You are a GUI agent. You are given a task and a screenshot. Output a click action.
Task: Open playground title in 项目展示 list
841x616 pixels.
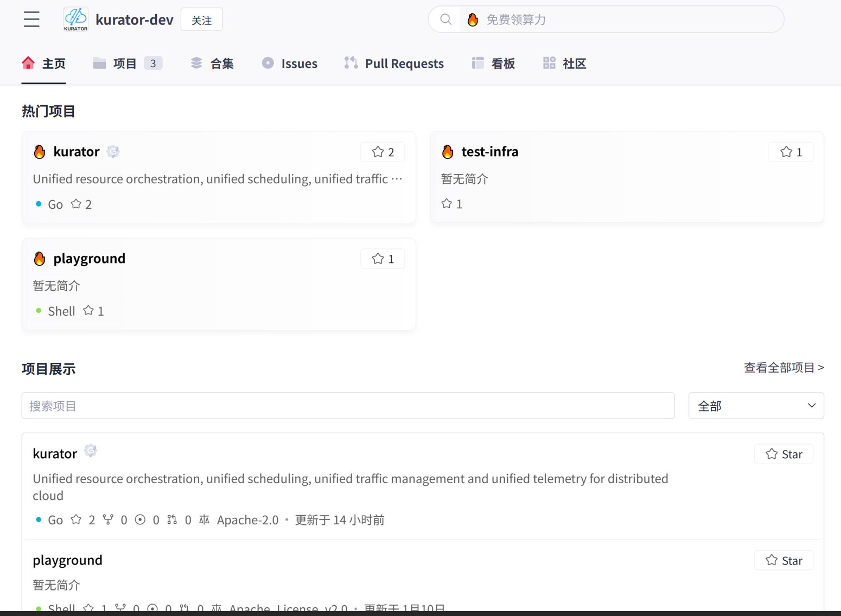click(67, 560)
